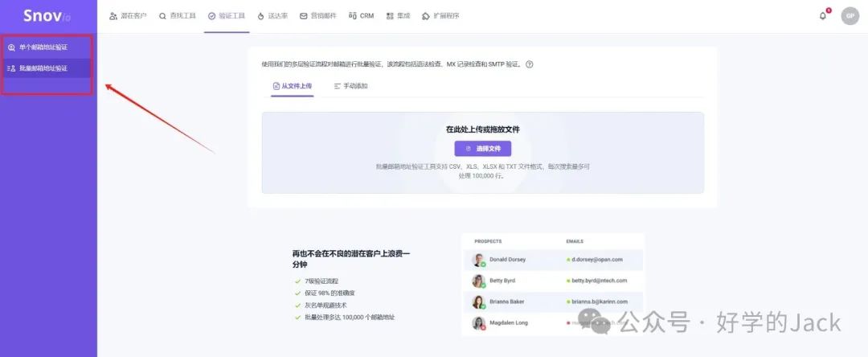The image size is (868, 357).
Task: Open the 送达率 menu
Action: point(272,16)
